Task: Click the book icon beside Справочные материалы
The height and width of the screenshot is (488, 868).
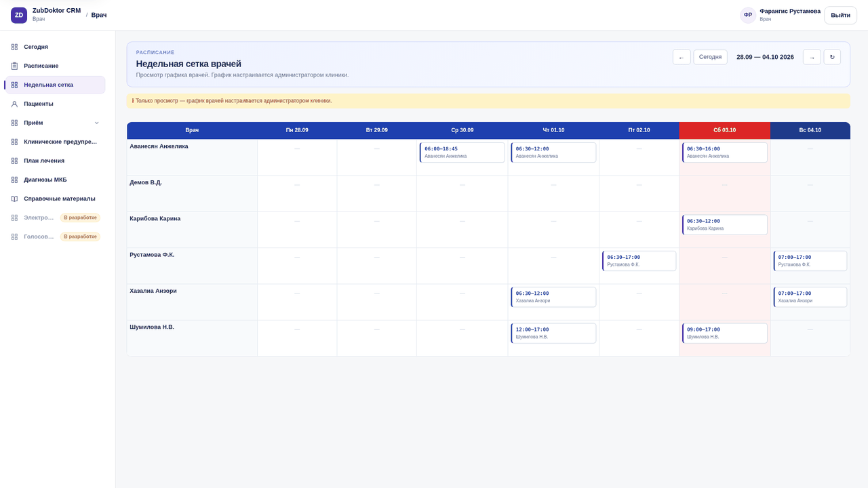Action: tap(14, 199)
